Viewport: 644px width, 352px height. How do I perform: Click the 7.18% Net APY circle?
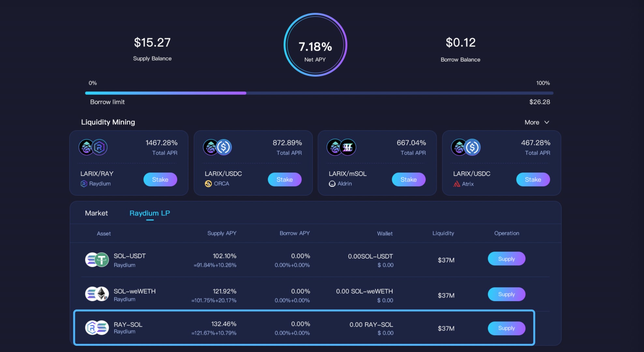click(315, 45)
